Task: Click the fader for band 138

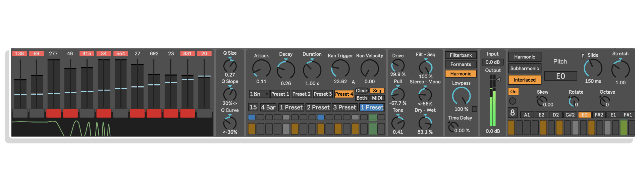Action: coord(20,84)
